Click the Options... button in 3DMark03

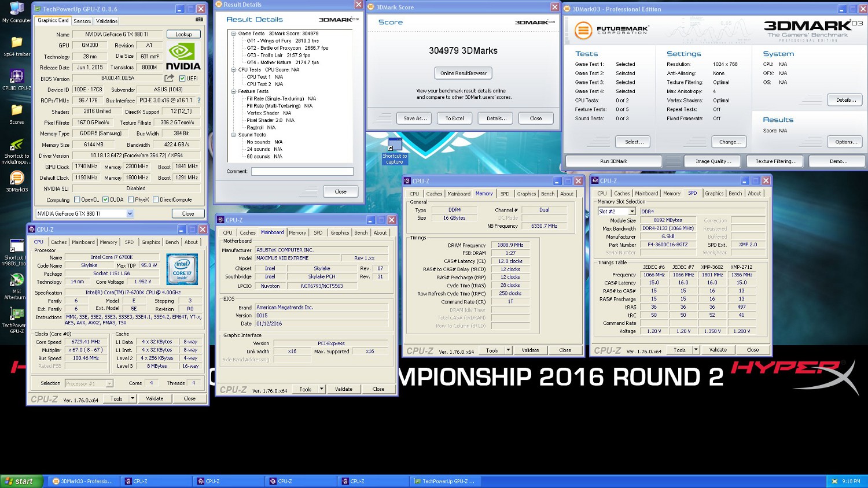[x=846, y=142]
